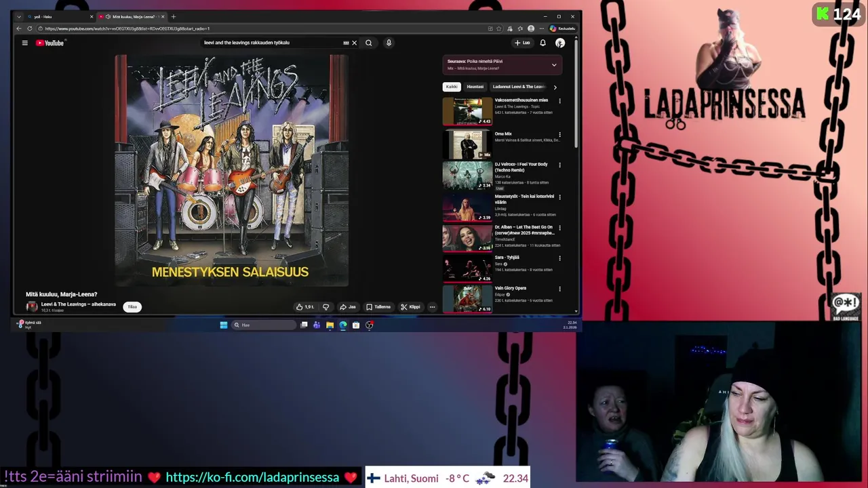868x488 pixels.
Task: Dislike the video with thumbs down
Action: [x=325, y=307]
